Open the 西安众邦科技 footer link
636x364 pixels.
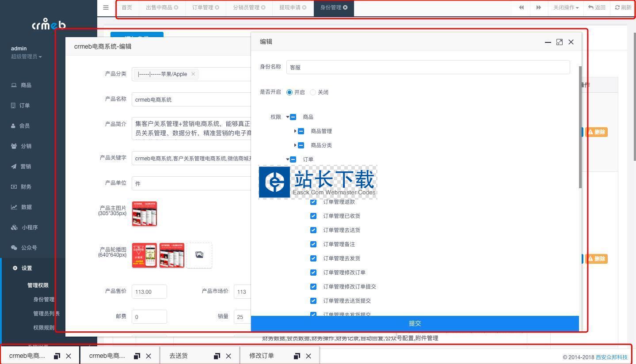(x=611, y=357)
